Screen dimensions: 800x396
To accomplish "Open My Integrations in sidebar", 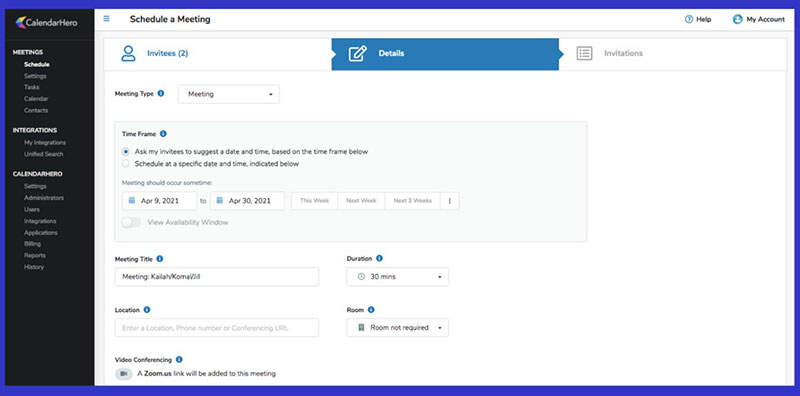I will (x=45, y=142).
